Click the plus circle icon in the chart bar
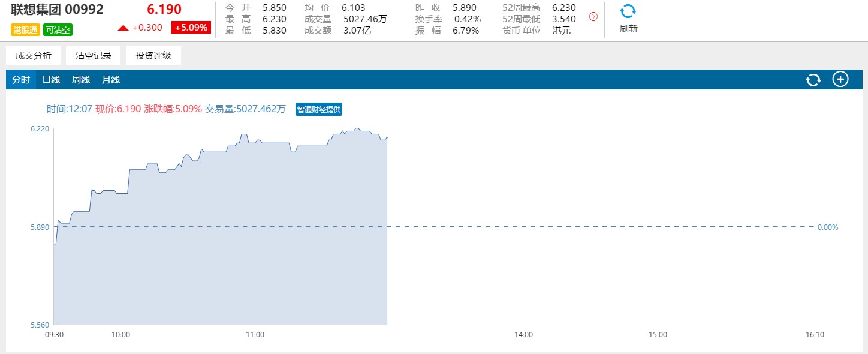 point(840,79)
